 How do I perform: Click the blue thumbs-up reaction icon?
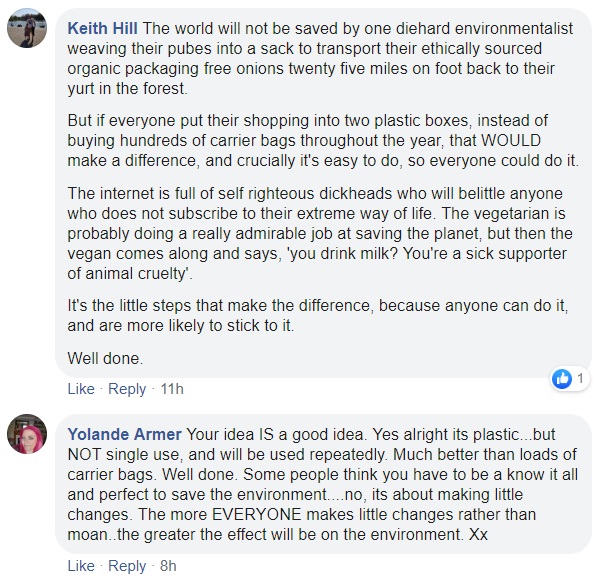click(x=561, y=378)
